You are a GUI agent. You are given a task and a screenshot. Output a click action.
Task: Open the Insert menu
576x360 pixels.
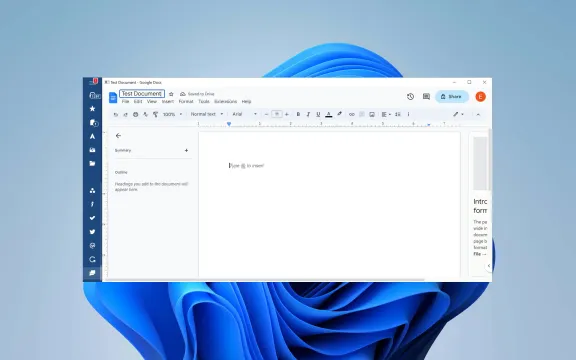coord(168,101)
